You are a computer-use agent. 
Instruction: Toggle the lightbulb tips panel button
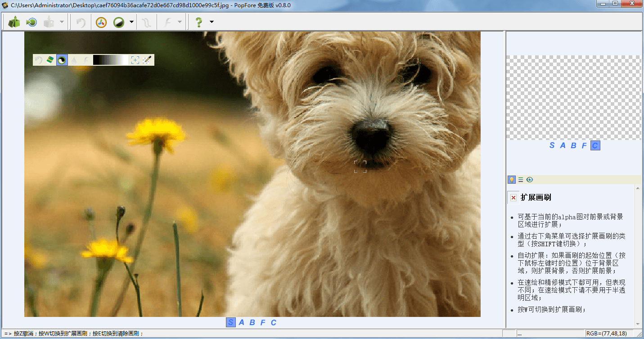tap(512, 180)
